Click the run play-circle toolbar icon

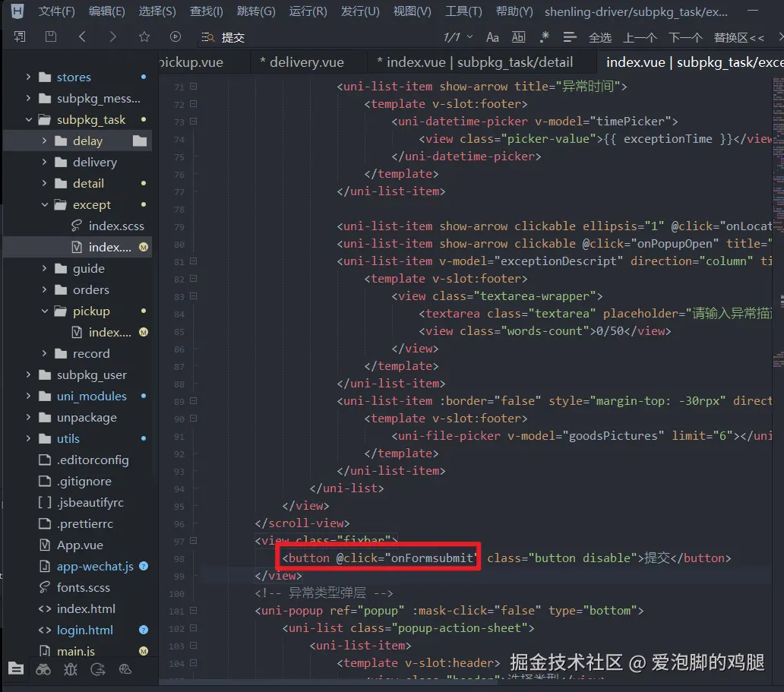tap(175, 36)
